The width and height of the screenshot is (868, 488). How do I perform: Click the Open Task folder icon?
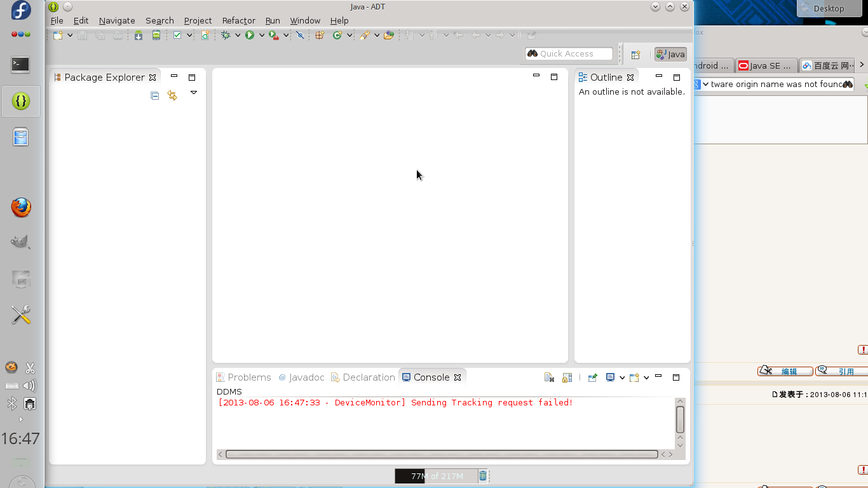[389, 36]
